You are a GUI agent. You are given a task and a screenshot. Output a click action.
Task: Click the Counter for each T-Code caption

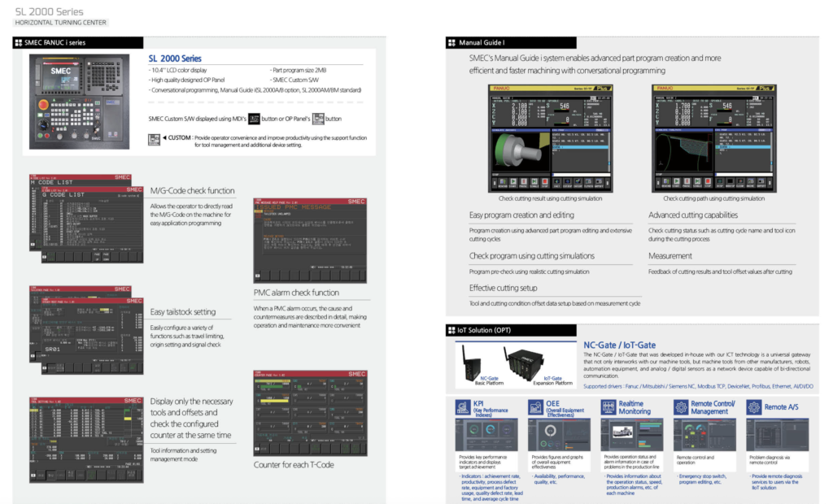pyautogui.click(x=294, y=465)
